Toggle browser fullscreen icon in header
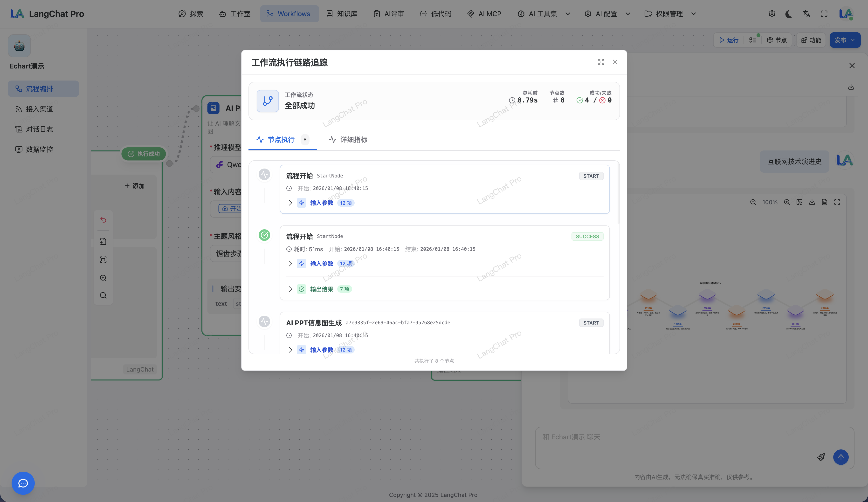This screenshot has height=502, width=868. click(824, 14)
